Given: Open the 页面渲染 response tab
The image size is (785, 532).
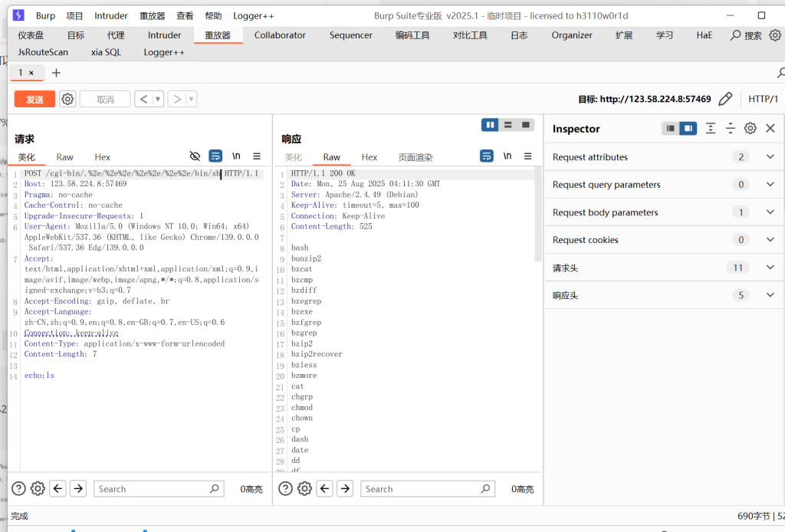Looking at the screenshot, I should 415,157.
